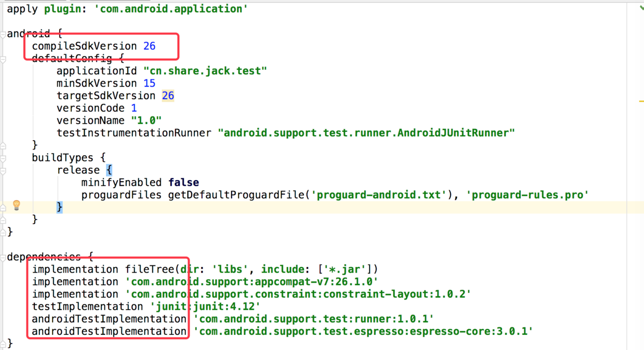Click the minifyEnabled false keyword

(x=183, y=182)
